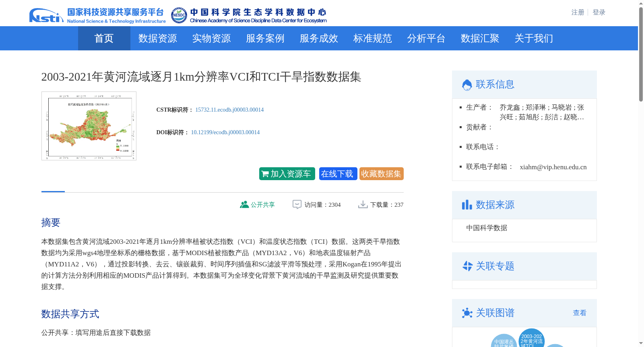Open 分析平台 in the navigation bar

pos(426,38)
